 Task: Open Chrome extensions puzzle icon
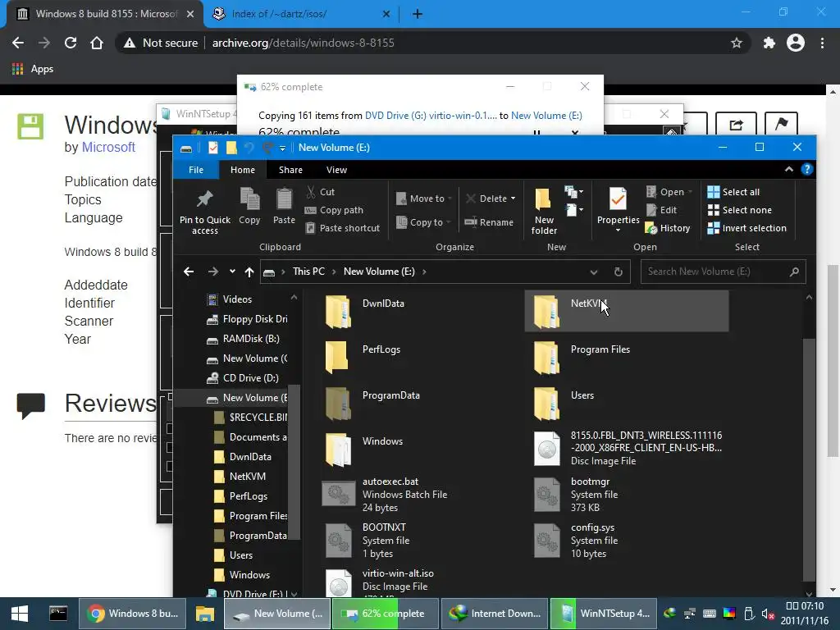tap(769, 43)
